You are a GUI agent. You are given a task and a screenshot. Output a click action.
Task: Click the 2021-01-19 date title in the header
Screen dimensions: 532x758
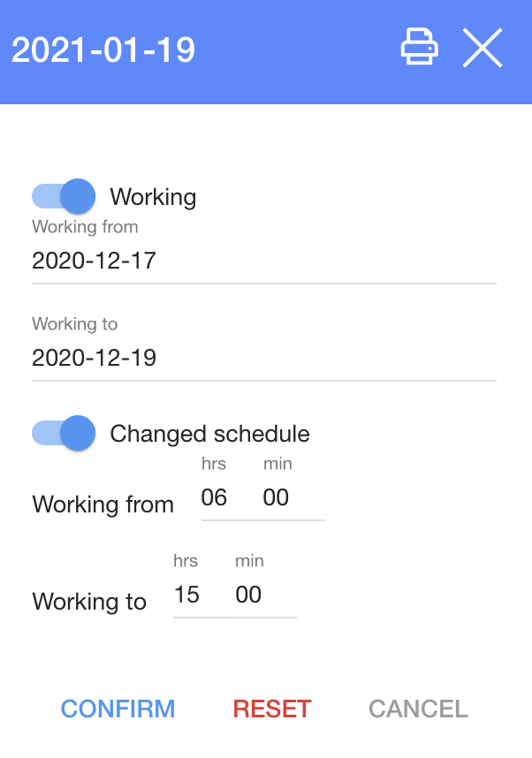pos(103,50)
